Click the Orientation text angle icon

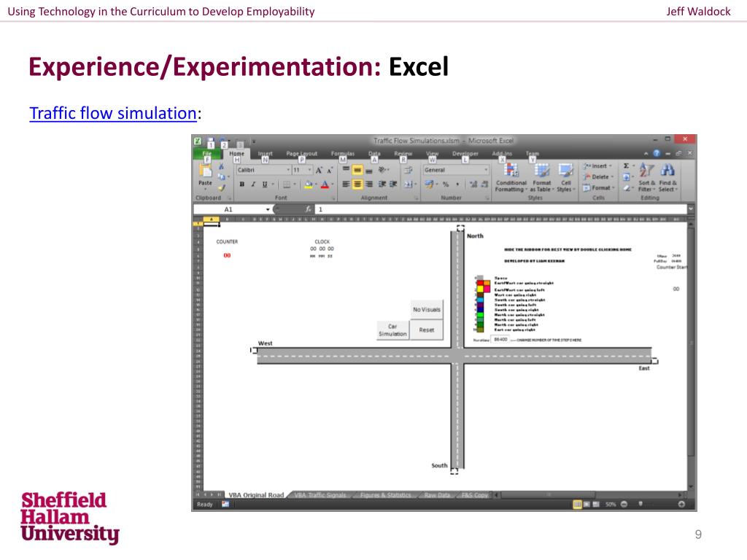(x=382, y=170)
